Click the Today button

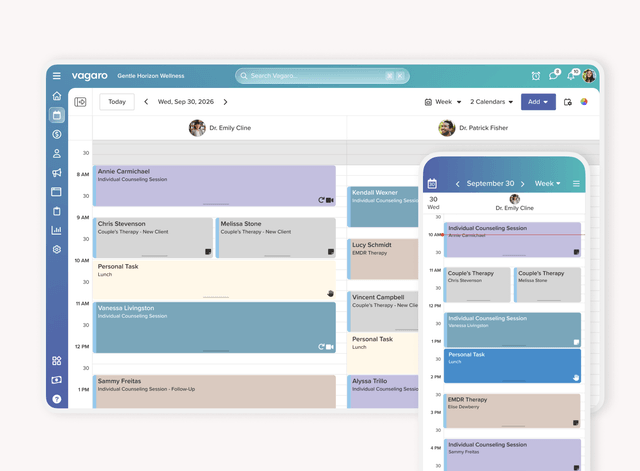point(117,102)
